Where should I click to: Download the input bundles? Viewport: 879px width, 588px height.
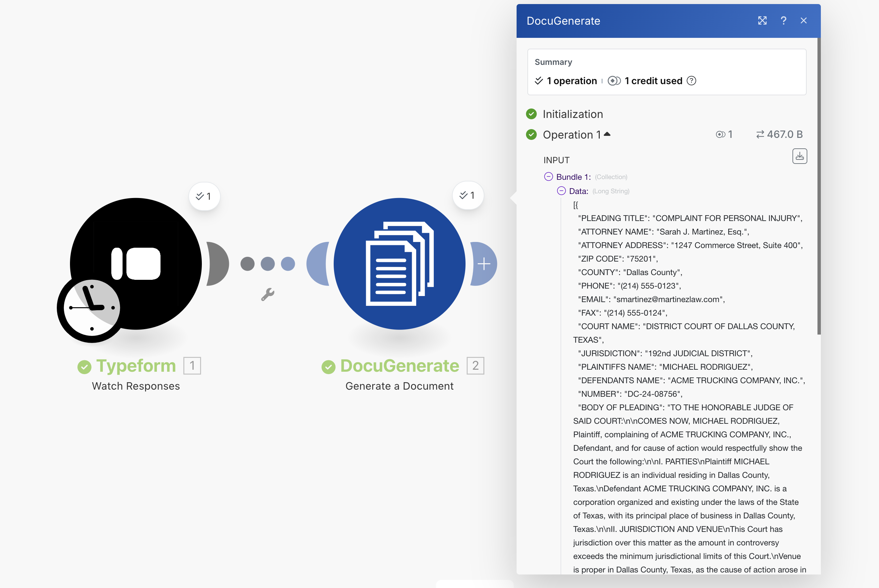tap(800, 156)
